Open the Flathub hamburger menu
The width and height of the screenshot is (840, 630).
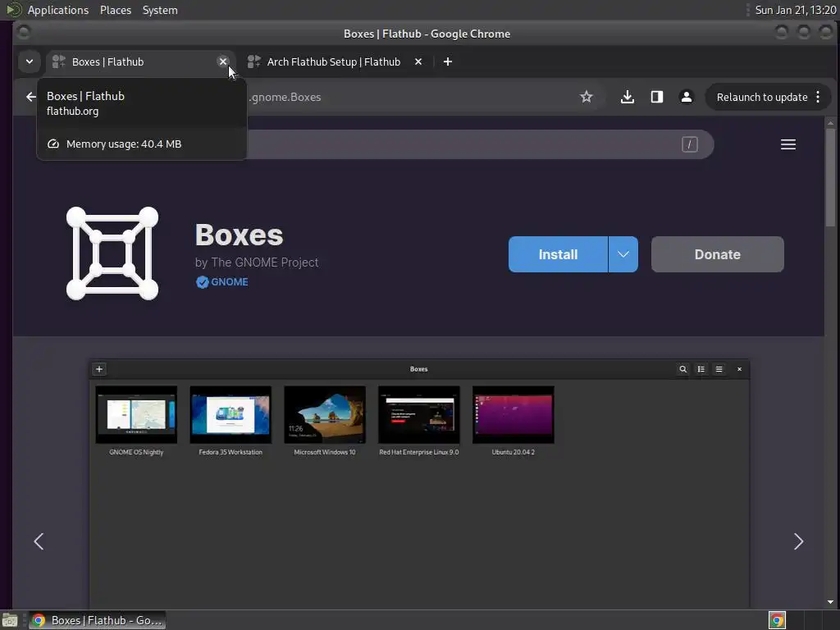pos(788,144)
